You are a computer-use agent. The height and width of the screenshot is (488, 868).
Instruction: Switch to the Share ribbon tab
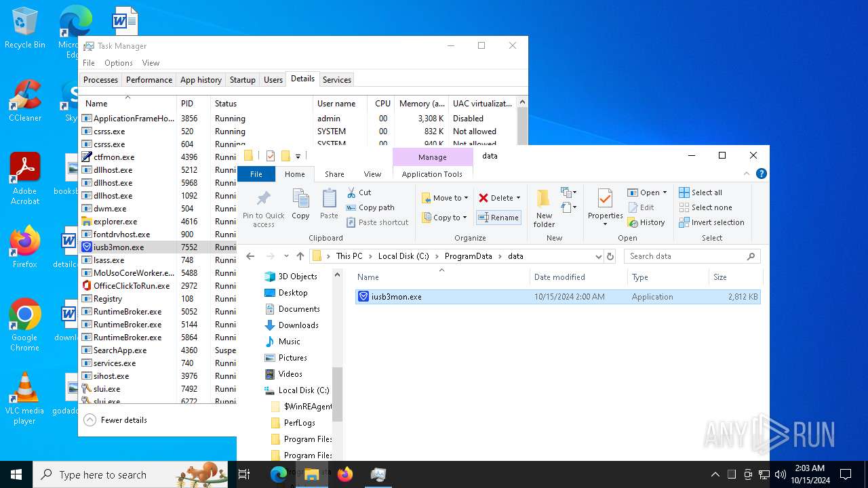(x=334, y=174)
